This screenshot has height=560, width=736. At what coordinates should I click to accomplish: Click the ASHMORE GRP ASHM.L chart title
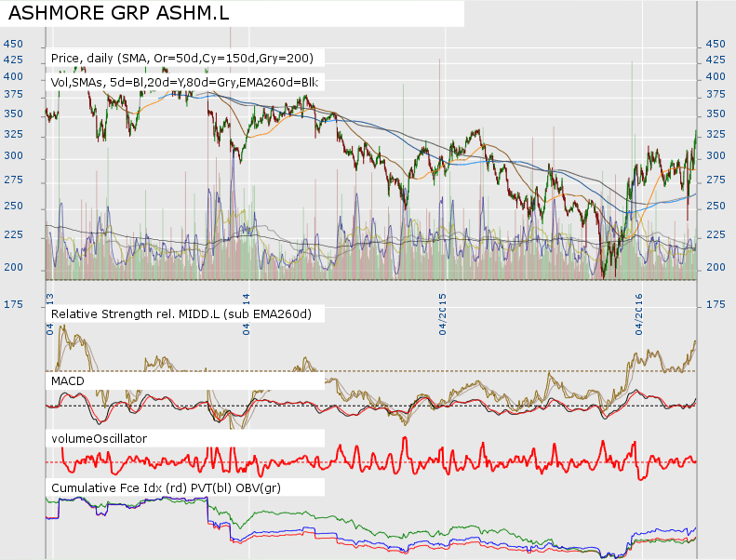tap(119, 13)
